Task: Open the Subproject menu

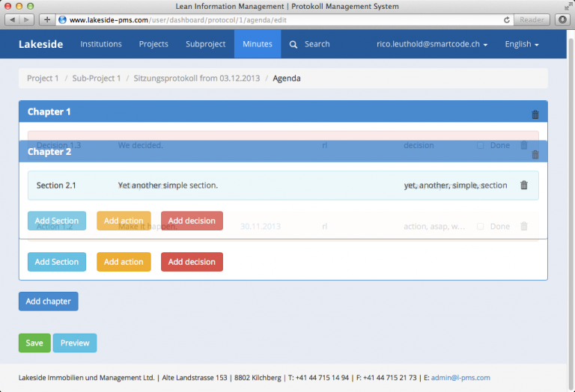Action: tap(205, 44)
